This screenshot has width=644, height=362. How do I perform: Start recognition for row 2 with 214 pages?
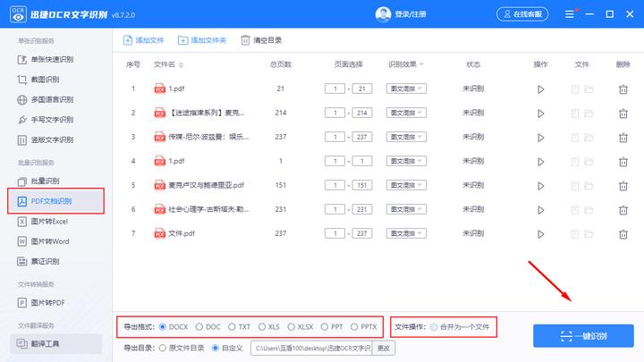pyautogui.click(x=540, y=114)
